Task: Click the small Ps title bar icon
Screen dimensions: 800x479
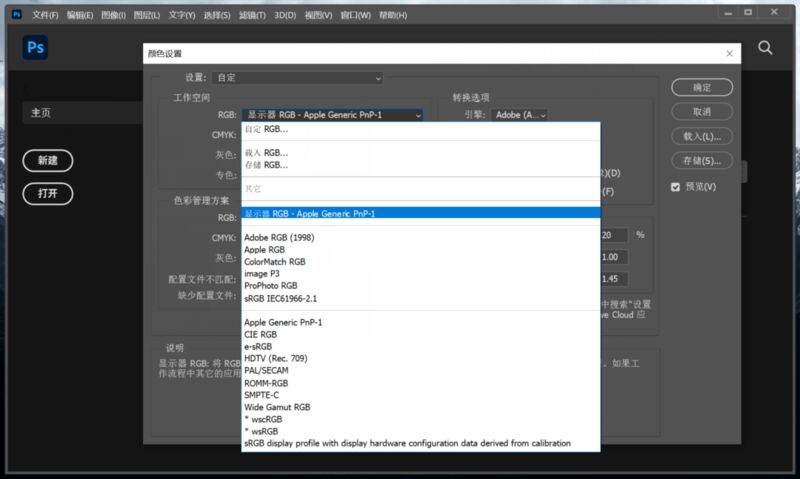Action: point(17,14)
